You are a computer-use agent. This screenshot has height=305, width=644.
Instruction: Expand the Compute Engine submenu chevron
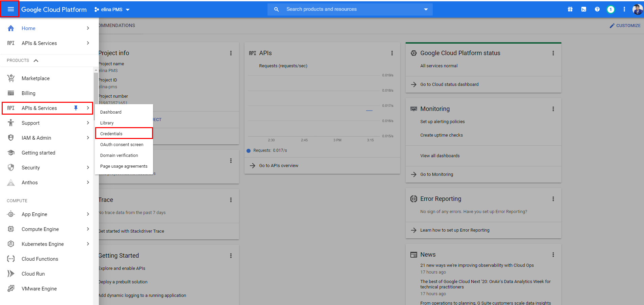pyautogui.click(x=88, y=229)
